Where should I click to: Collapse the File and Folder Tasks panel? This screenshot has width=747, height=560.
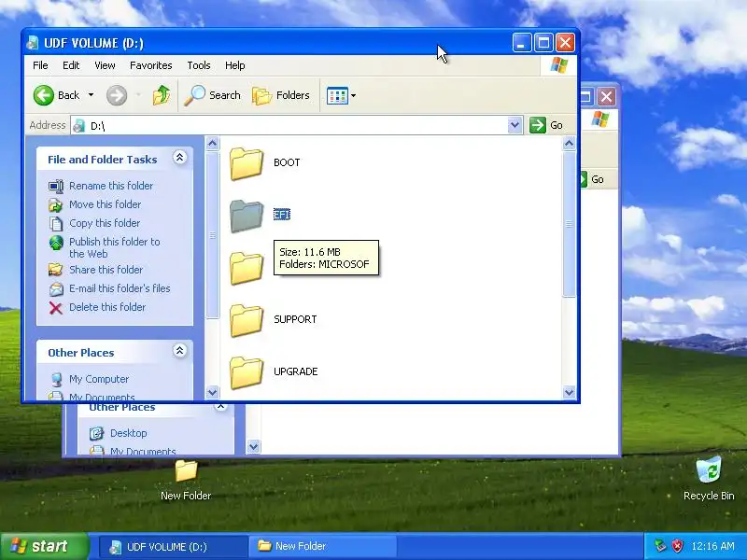point(179,158)
